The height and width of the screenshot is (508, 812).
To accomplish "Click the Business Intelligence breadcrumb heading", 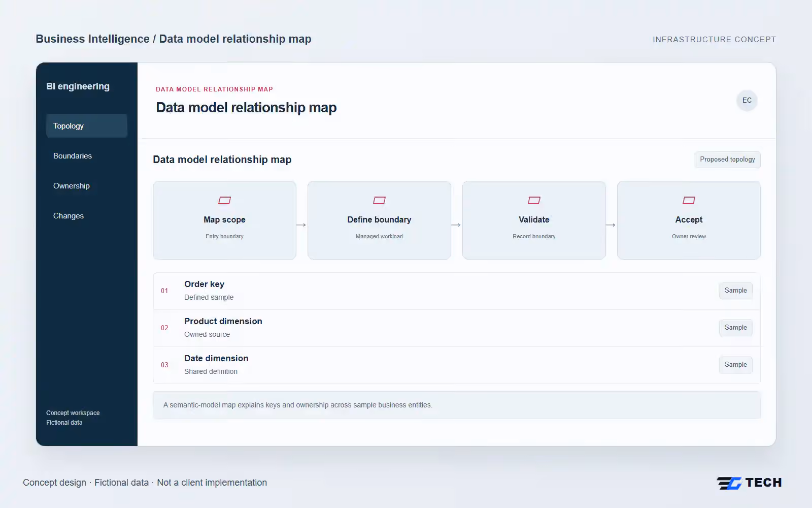I will (174, 39).
